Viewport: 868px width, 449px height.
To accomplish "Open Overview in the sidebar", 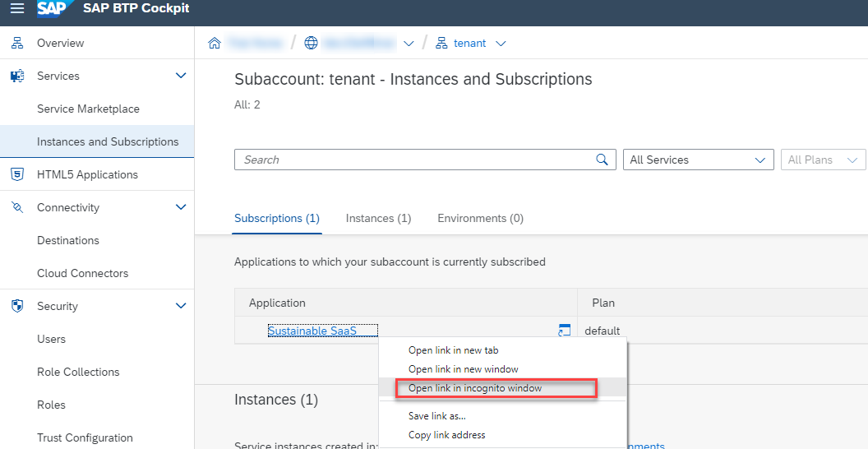I will pyautogui.click(x=60, y=44).
